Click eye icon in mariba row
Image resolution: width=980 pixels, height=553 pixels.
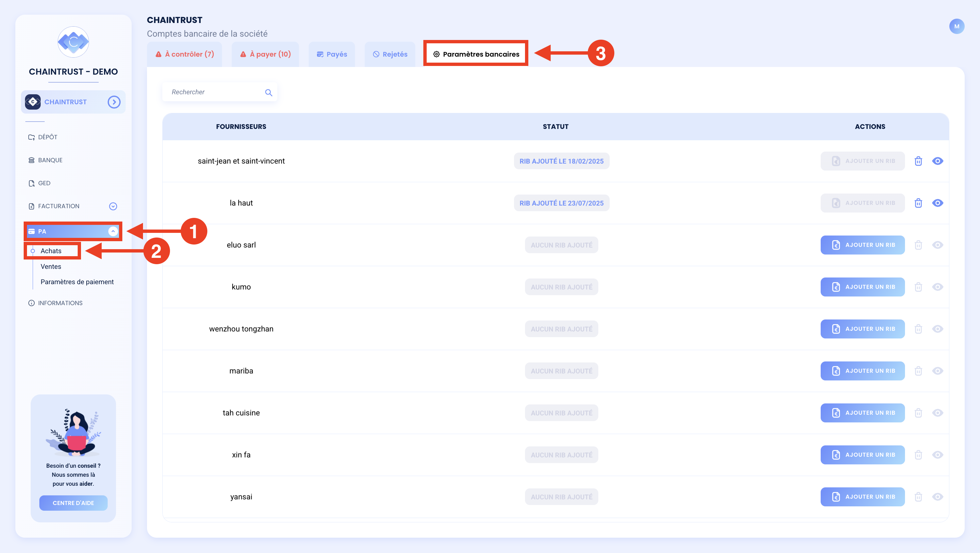[937, 371]
